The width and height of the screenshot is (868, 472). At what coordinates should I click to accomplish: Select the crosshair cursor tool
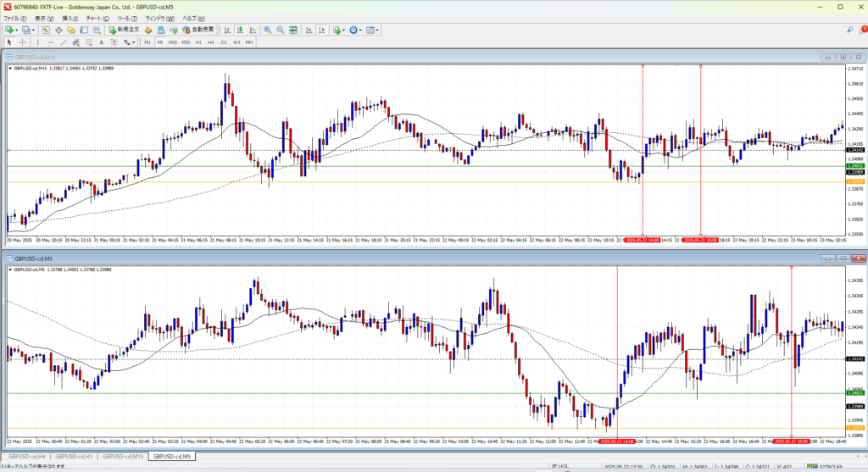(23, 42)
